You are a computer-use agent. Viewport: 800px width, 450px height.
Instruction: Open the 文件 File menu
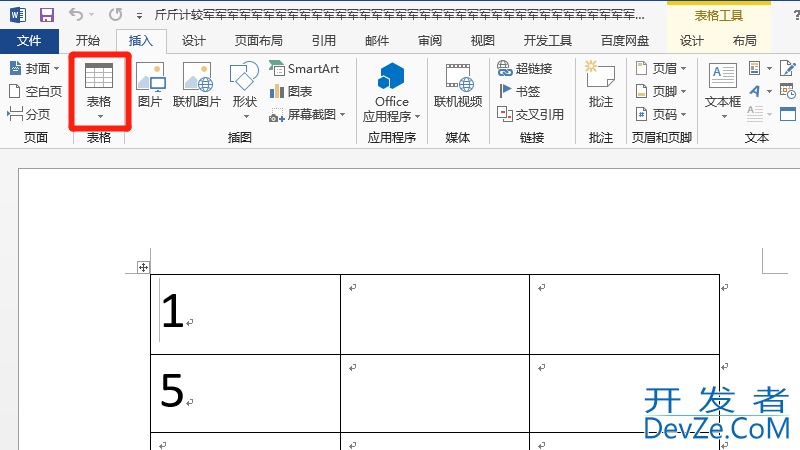tap(29, 41)
